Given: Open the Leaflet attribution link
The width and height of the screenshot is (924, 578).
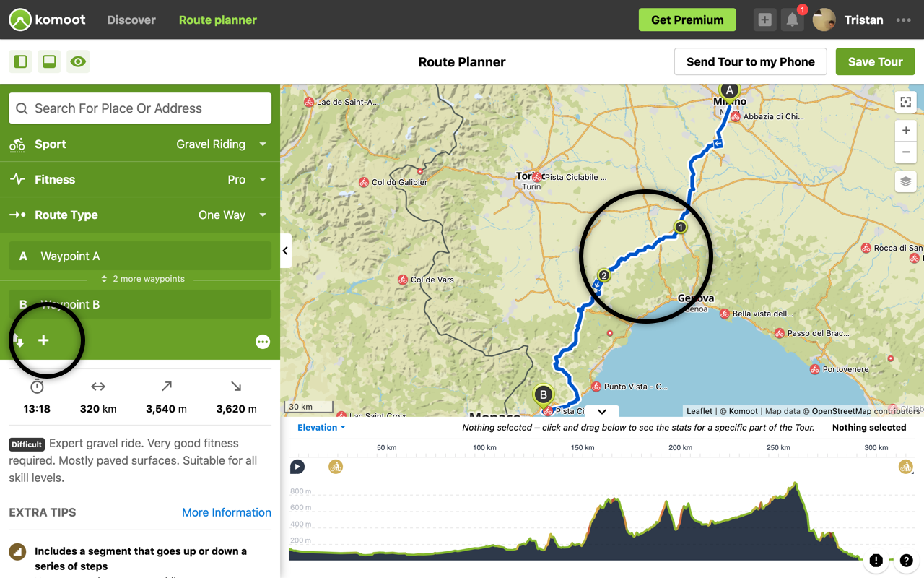Looking at the screenshot, I should tap(699, 411).
